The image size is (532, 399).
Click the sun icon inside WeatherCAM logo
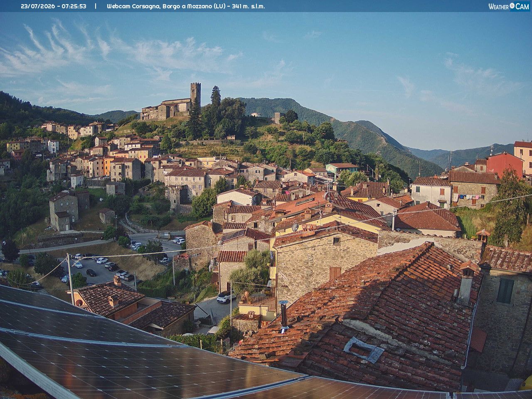(x=512, y=6)
